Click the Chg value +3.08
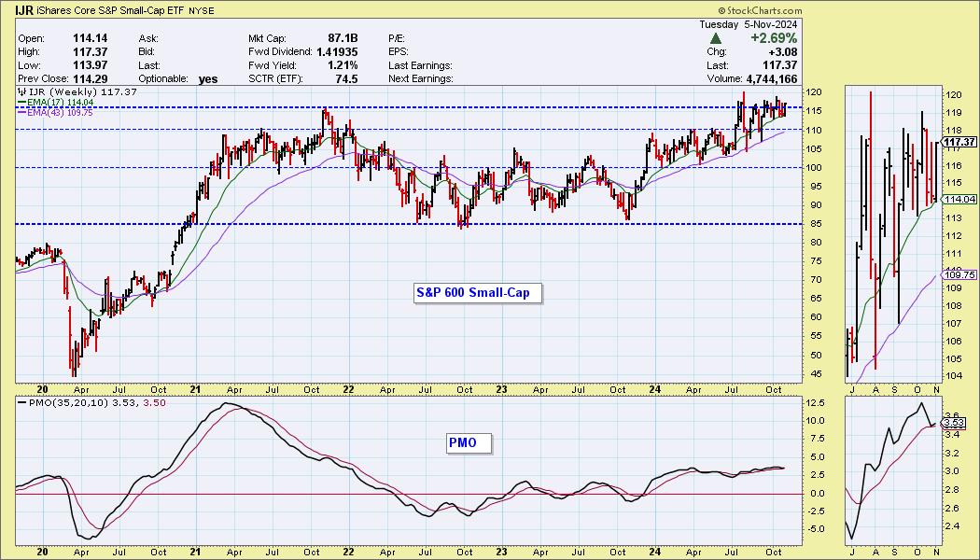 784,52
